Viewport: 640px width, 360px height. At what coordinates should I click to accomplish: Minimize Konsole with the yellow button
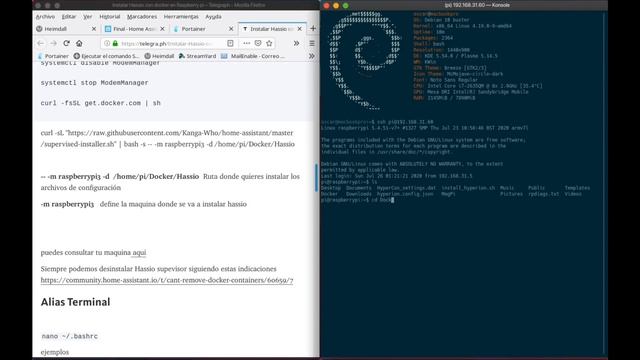pyautogui.click(x=336, y=6)
